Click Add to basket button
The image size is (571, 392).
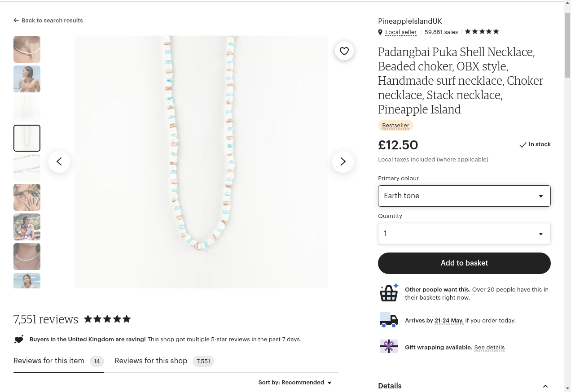coord(464,263)
